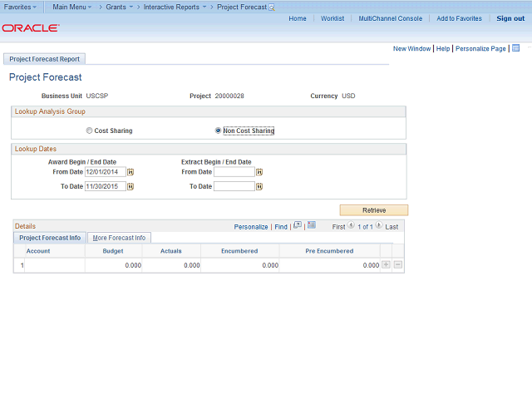The height and width of the screenshot is (399, 532).
Task: Click Budget column header
Action: [113, 251]
